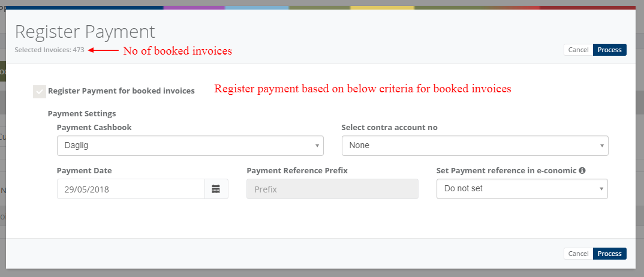Open the Payment Date calendar picker
Image resolution: width=644 pixels, height=277 pixels.
pyautogui.click(x=216, y=189)
